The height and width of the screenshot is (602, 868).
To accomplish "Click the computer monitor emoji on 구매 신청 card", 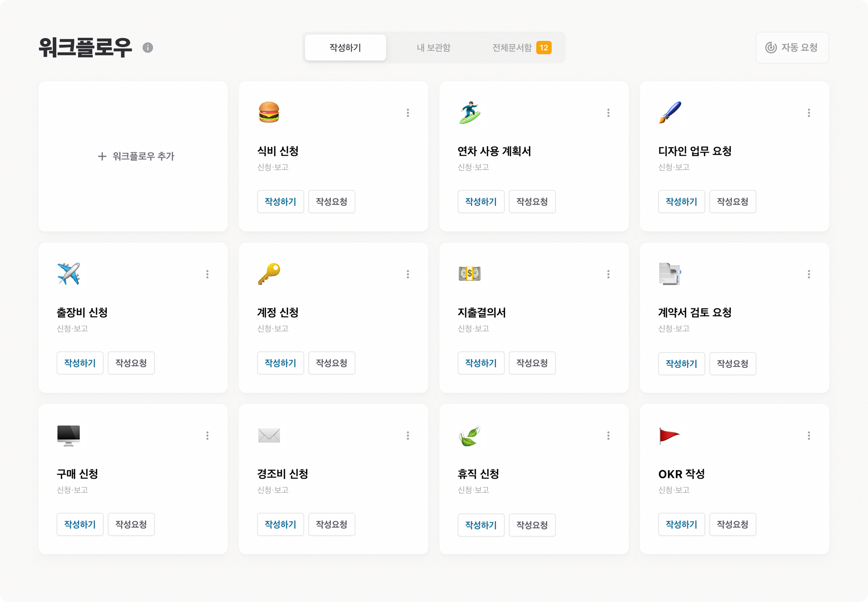I will click(x=69, y=435).
